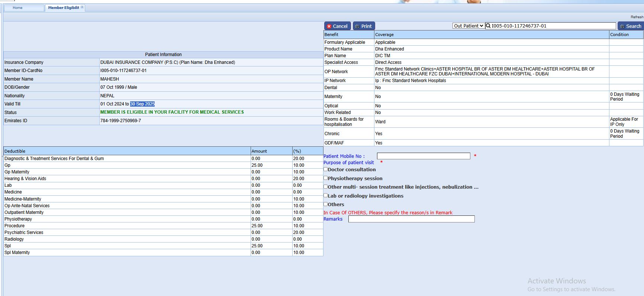
Task: Close the Member Eligibility tab
Action: click(82, 7)
